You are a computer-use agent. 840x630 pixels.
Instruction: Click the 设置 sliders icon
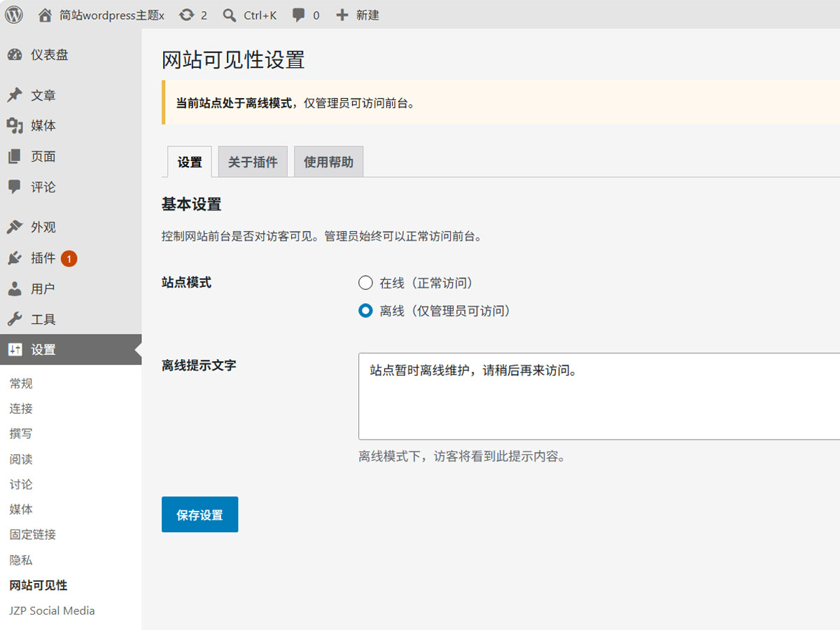click(15, 350)
